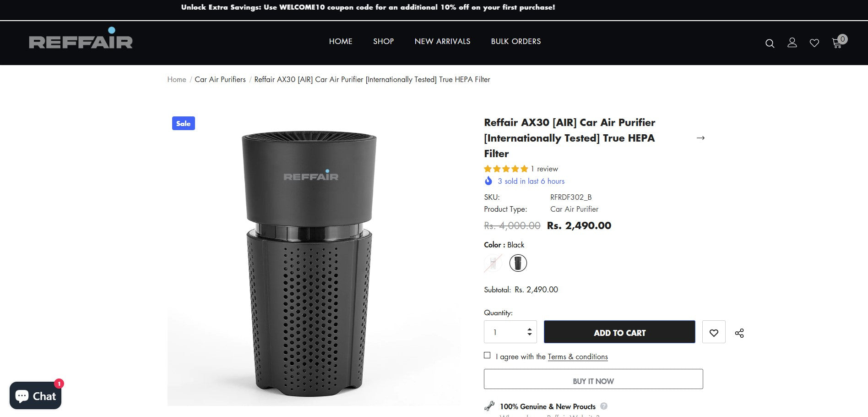The height and width of the screenshot is (417, 868).
Task: Open the Terms & conditions link
Action: (x=577, y=357)
